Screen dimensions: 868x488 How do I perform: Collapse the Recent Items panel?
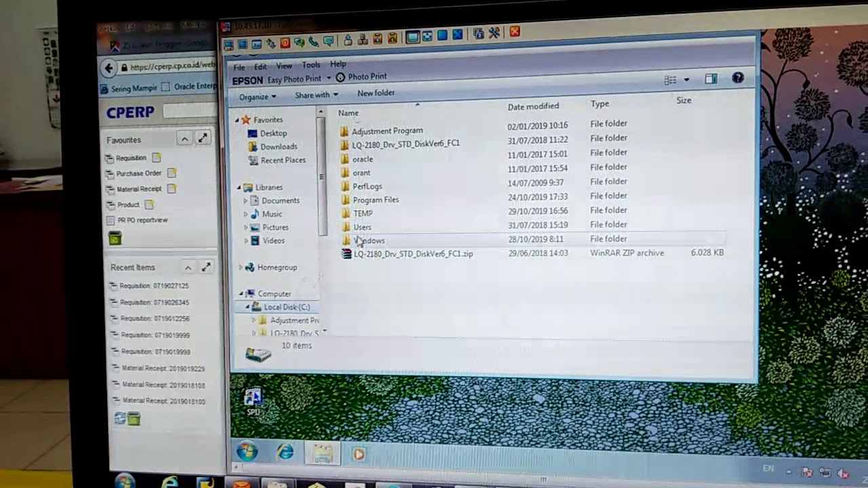coord(188,267)
